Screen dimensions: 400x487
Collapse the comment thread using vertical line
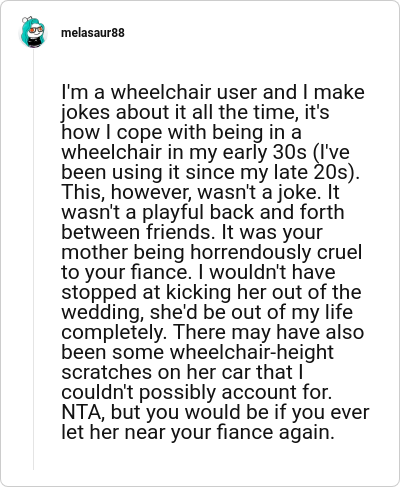33,260
